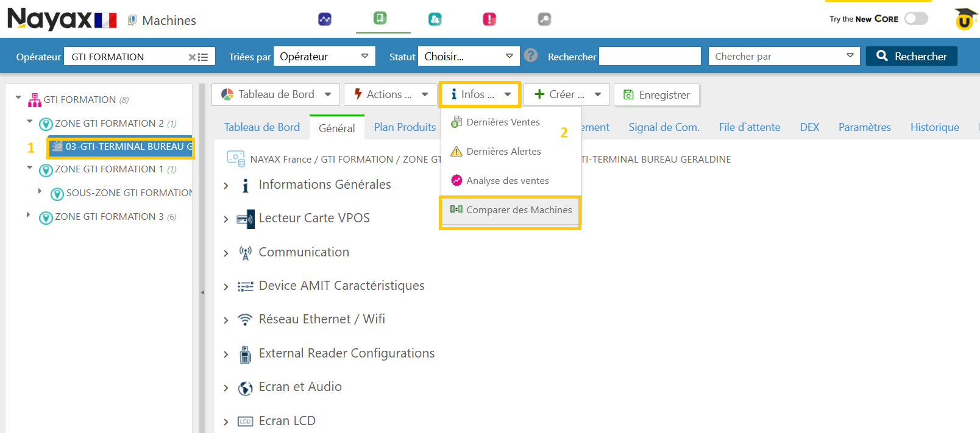Click the breadcrumb machine path icon
Viewport: 980px width, 433px height.
(236, 158)
